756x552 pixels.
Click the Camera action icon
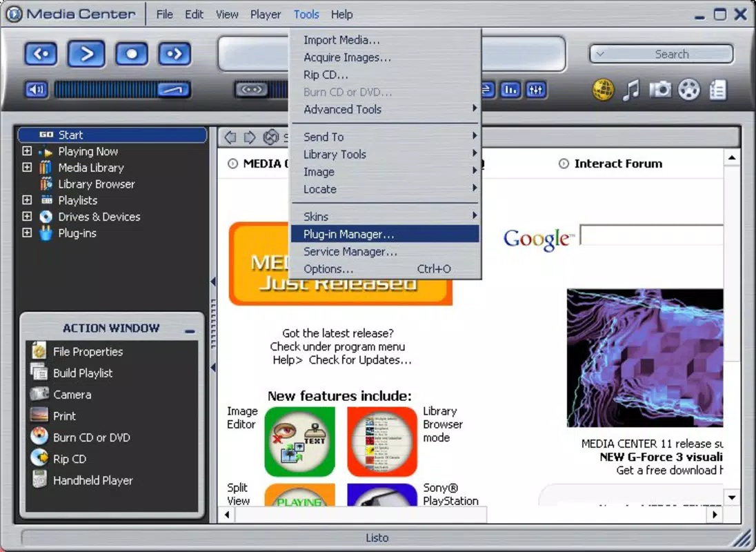pos(39,394)
